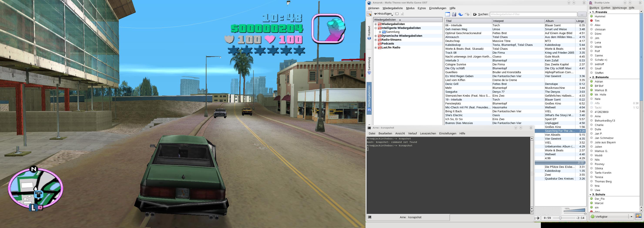Viewport: 644px width, 228px height.
Task: Click Konsole scrollbar down arrow
Action: coord(532,212)
